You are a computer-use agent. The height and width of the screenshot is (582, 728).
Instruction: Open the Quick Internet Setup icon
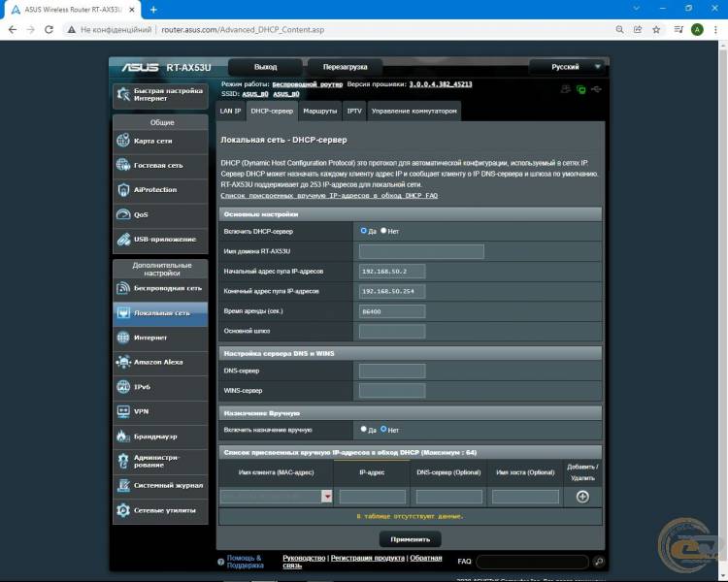[123, 95]
